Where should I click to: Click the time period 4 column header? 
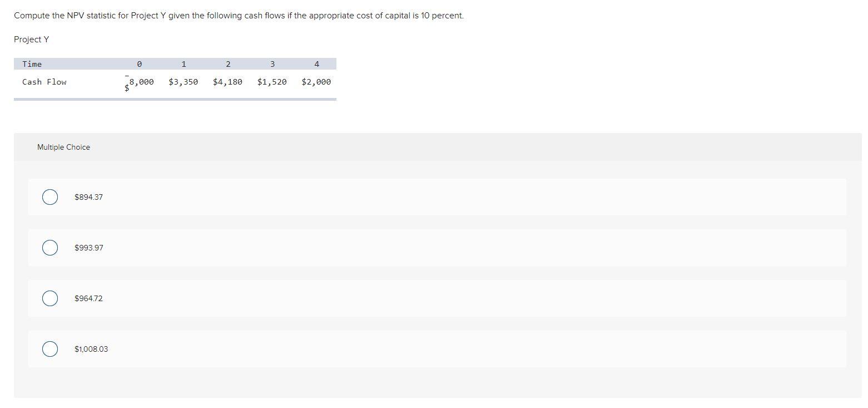pyautogui.click(x=317, y=64)
